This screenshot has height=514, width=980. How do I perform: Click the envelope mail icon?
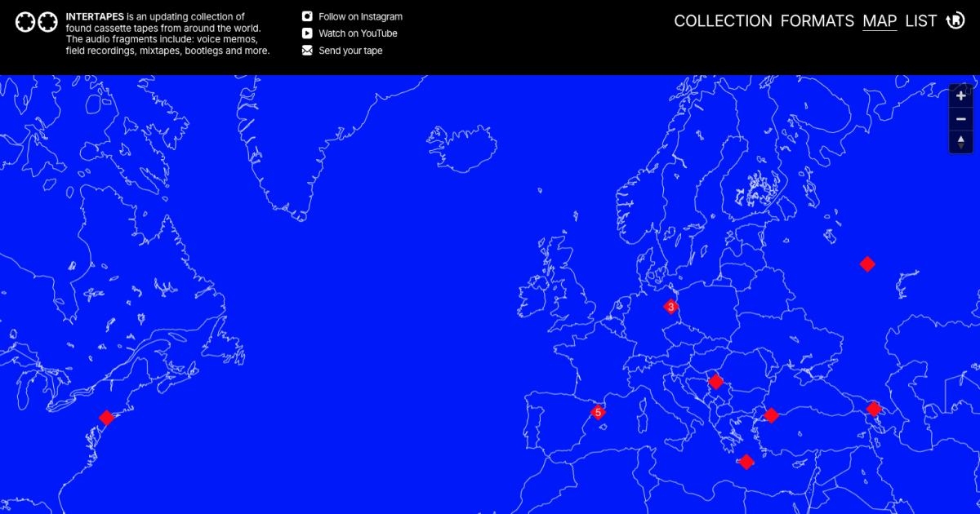(307, 51)
